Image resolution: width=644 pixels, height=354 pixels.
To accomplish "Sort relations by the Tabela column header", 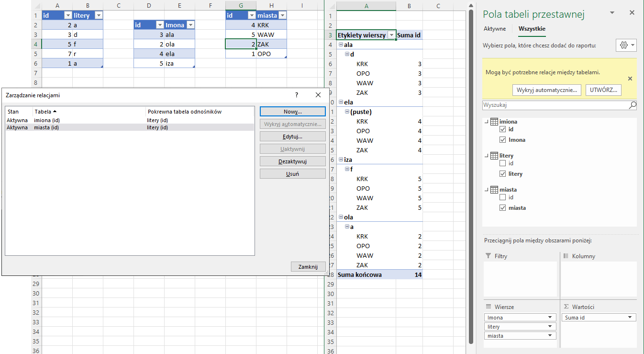I will [x=89, y=112].
